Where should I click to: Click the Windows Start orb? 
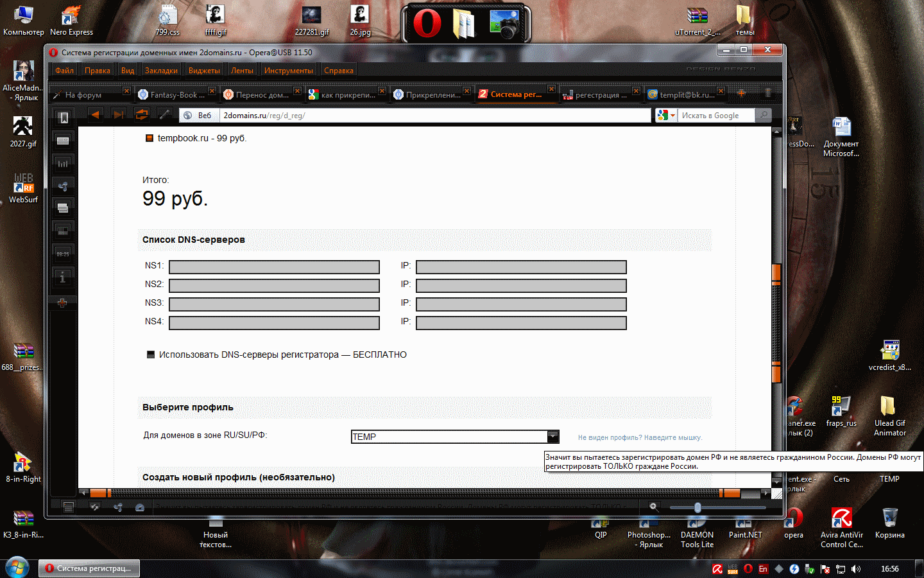point(17,568)
